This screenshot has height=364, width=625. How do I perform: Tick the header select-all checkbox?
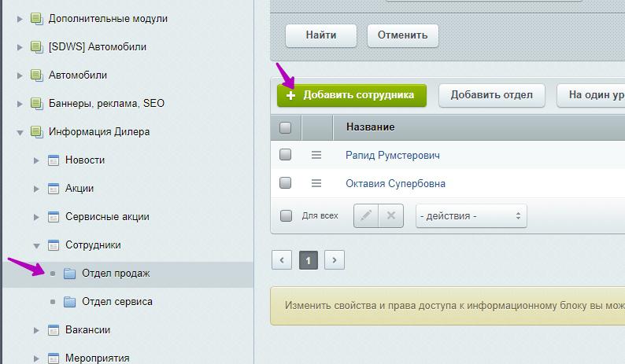coord(286,127)
